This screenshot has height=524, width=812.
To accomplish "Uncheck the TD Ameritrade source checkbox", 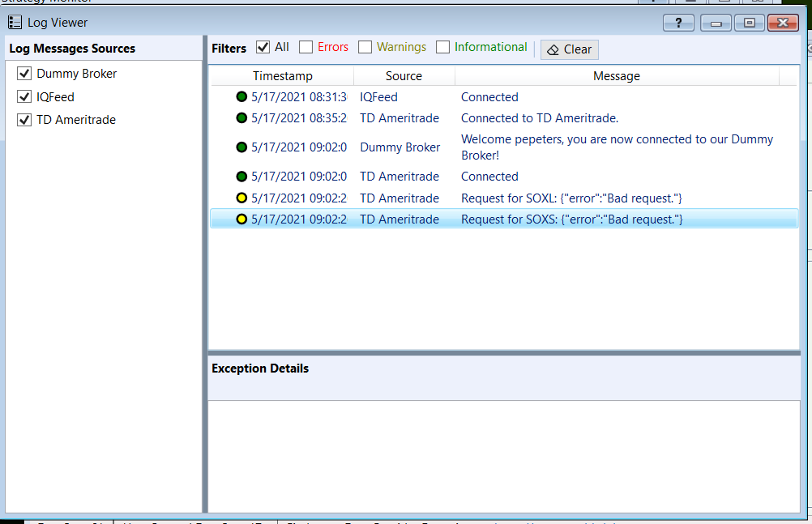I will 24,120.
